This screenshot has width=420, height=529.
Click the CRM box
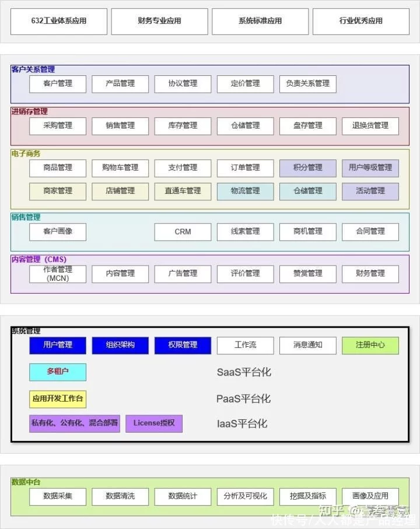tap(183, 232)
